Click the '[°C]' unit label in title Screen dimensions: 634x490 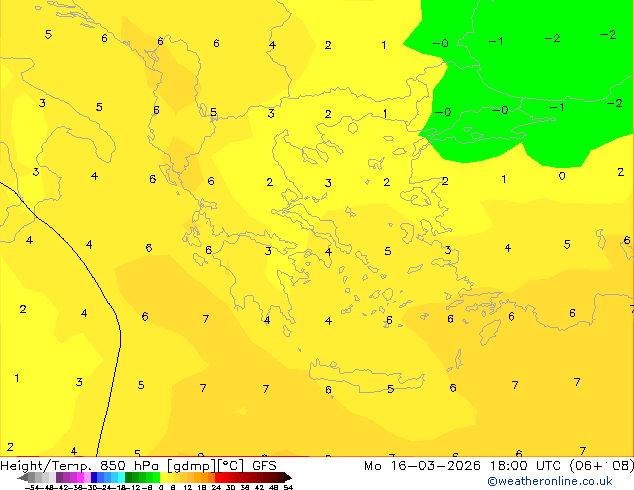[x=230, y=466]
